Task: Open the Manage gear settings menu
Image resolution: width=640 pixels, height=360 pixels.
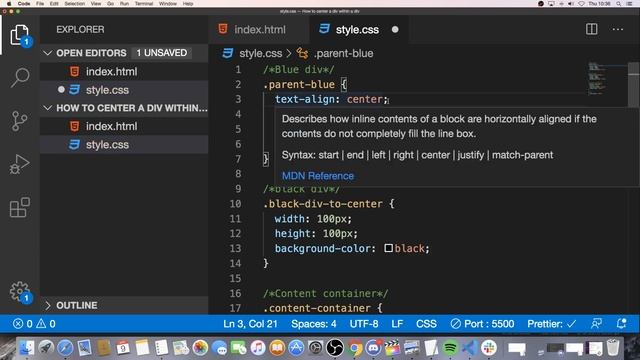Action: pos(20,292)
